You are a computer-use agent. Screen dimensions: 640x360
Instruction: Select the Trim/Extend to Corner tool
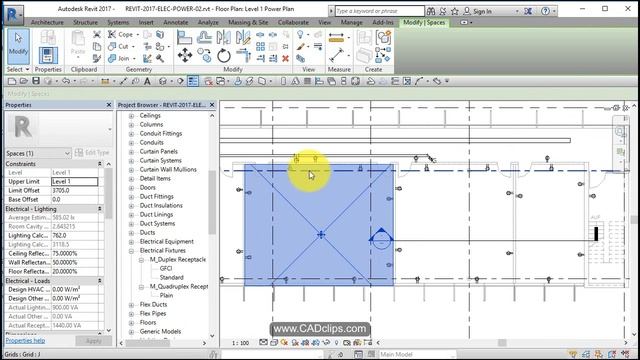point(243,56)
